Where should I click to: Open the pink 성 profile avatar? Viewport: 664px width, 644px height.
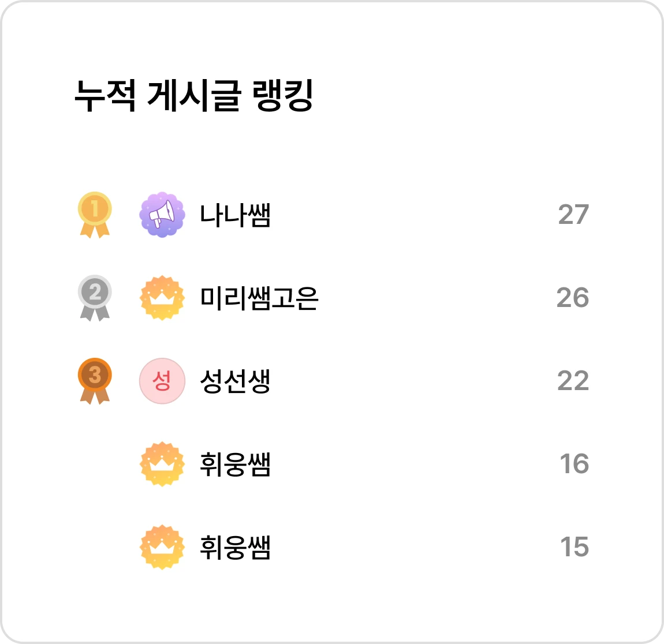click(x=162, y=381)
